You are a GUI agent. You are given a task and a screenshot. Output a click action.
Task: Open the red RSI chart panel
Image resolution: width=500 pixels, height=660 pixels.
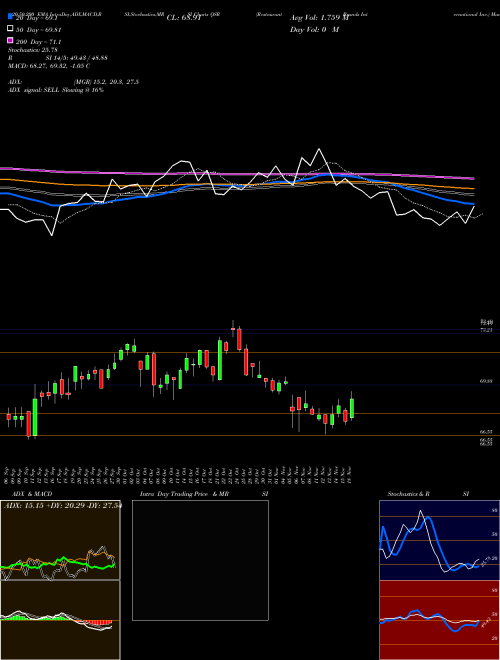click(439, 620)
